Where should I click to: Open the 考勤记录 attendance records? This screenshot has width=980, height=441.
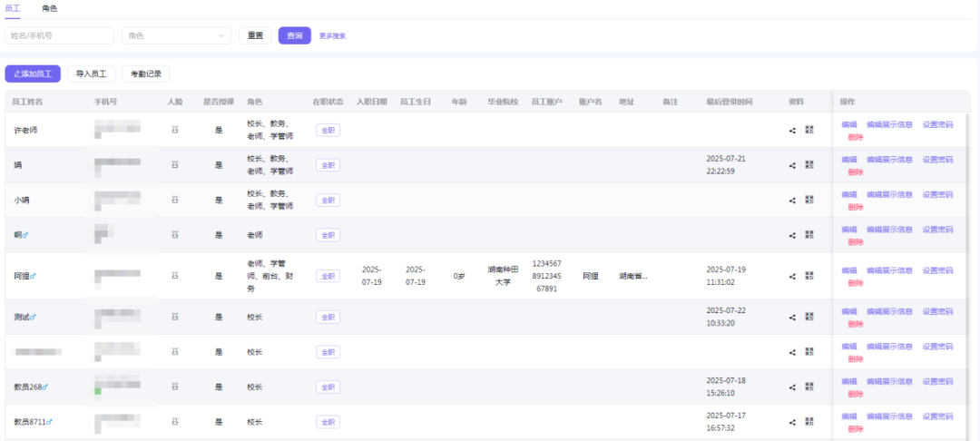145,74
